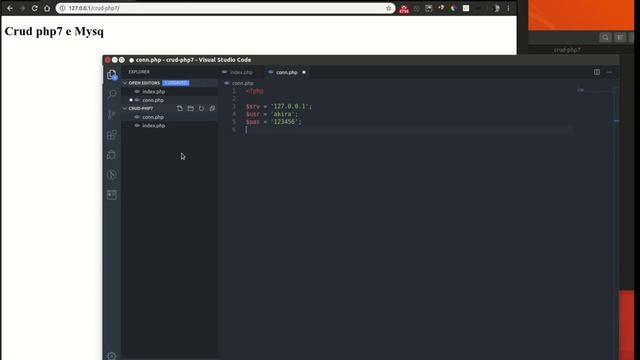Switch to the index.php editor tab

point(241,72)
